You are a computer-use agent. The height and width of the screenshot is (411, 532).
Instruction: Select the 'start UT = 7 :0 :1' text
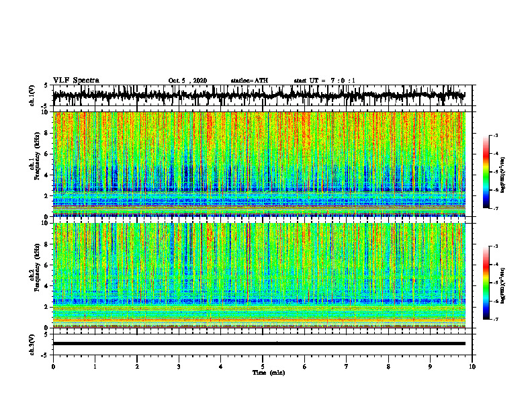[324, 81]
